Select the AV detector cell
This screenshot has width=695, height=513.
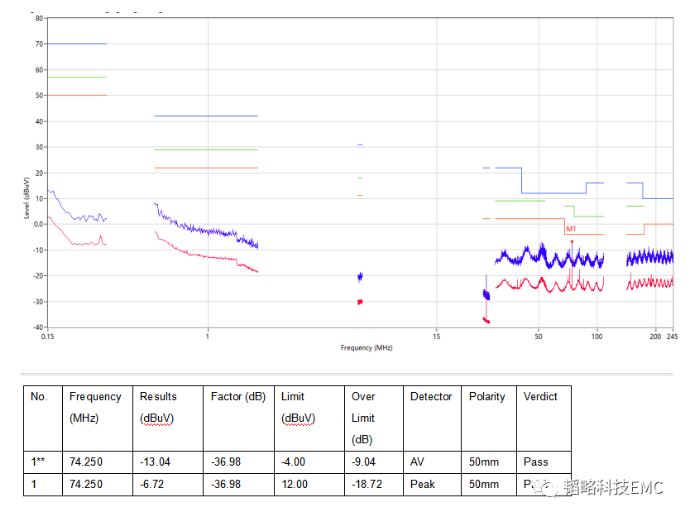pos(418,462)
